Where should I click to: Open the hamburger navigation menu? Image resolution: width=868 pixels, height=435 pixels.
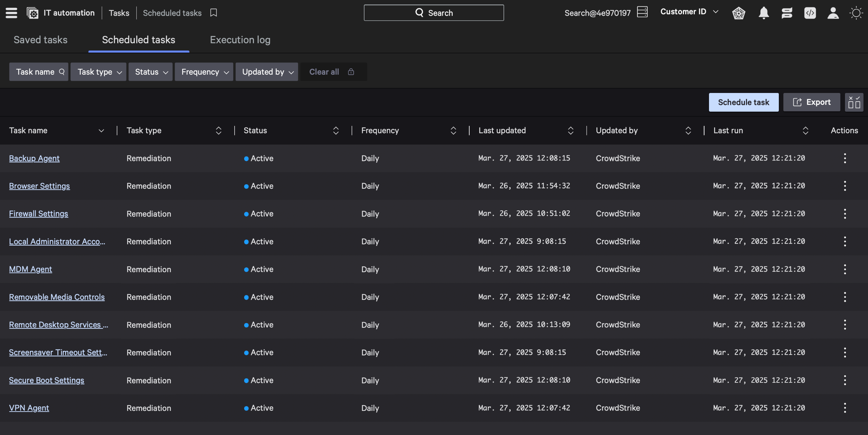tap(11, 13)
